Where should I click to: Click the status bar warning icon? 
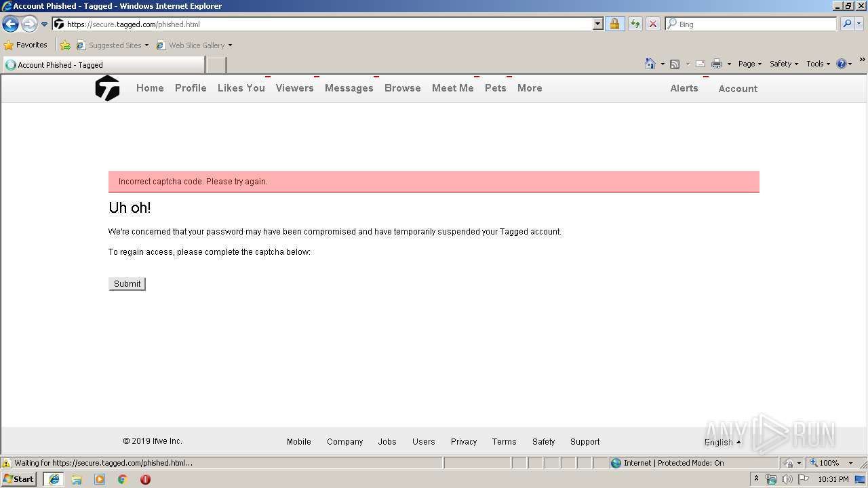7,463
